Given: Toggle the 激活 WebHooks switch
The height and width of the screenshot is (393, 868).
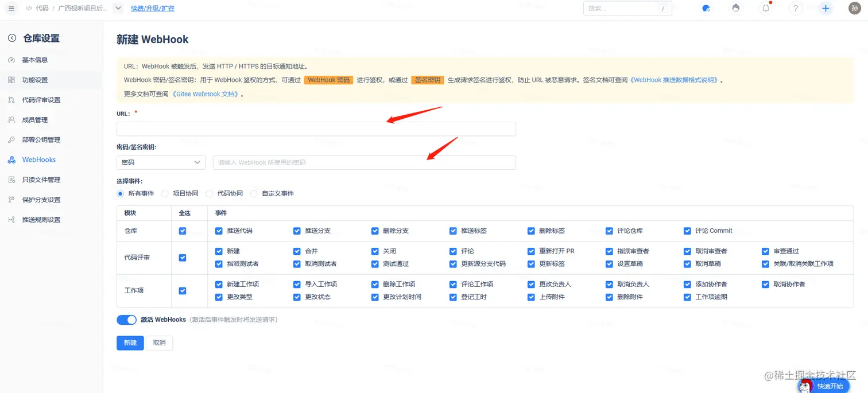Looking at the screenshot, I should tap(126, 320).
